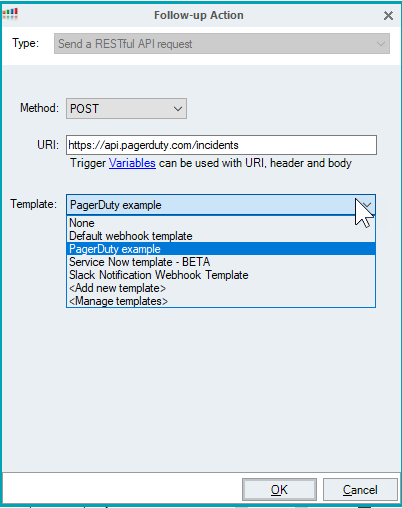402x508 pixels.
Task: Open the Variables hyperlink
Action: click(132, 163)
